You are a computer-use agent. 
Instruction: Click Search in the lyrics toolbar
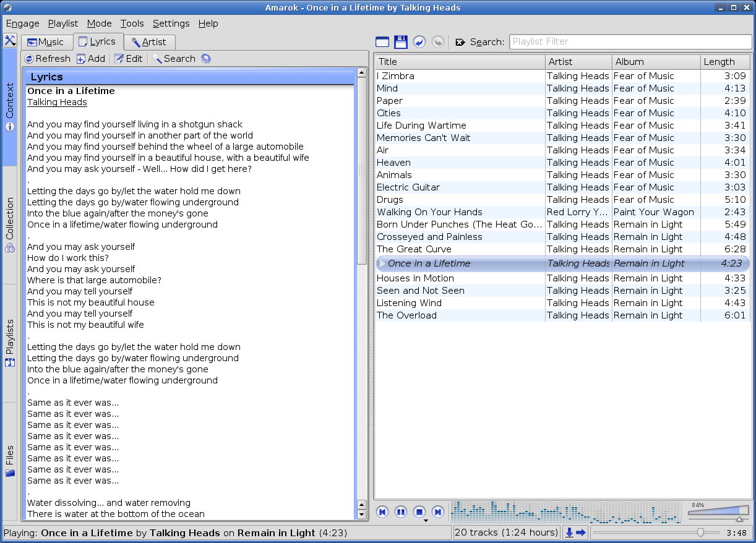click(x=174, y=59)
